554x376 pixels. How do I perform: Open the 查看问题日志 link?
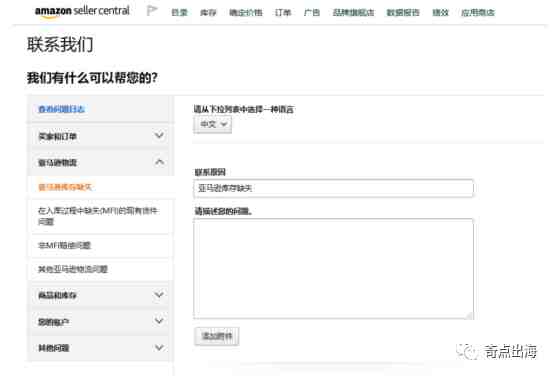pos(61,109)
